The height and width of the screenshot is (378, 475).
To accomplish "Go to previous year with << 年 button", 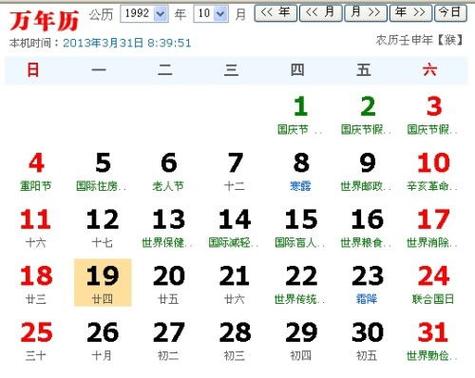I will (x=275, y=13).
